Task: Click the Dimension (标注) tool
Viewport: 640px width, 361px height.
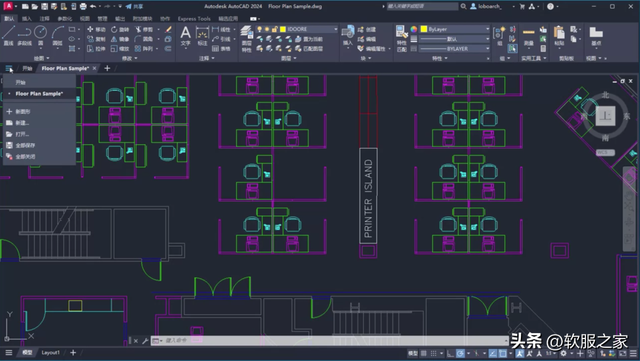Action: (x=202, y=36)
